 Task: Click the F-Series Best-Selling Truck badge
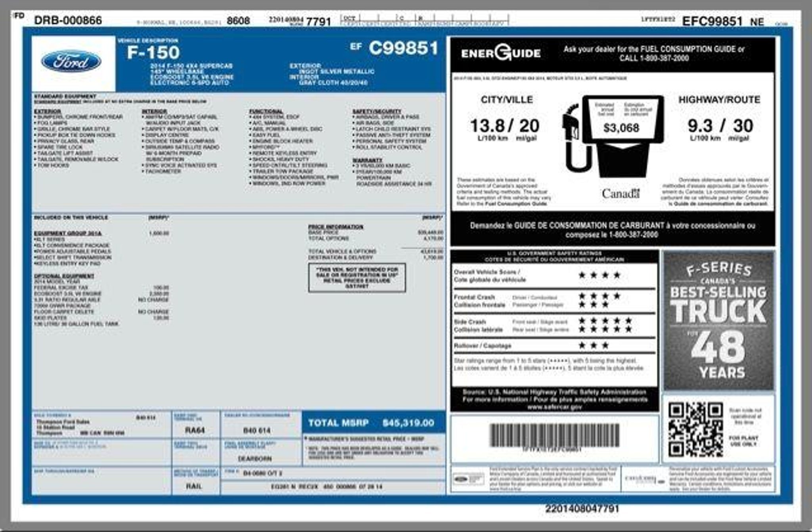[x=718, y=321]
